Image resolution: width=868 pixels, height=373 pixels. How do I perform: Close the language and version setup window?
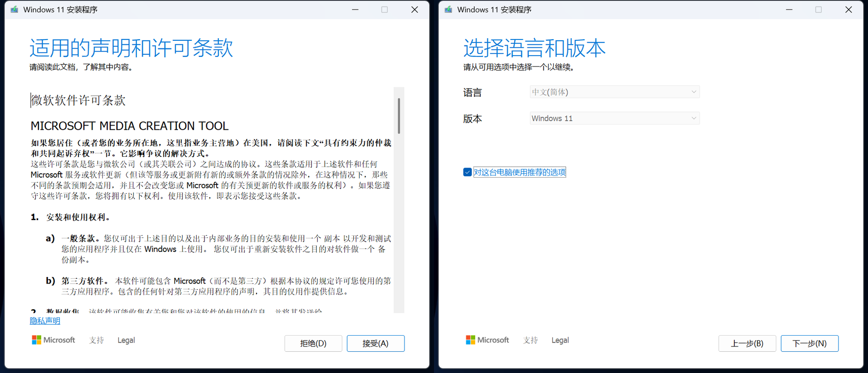click(x=848, y=10)
